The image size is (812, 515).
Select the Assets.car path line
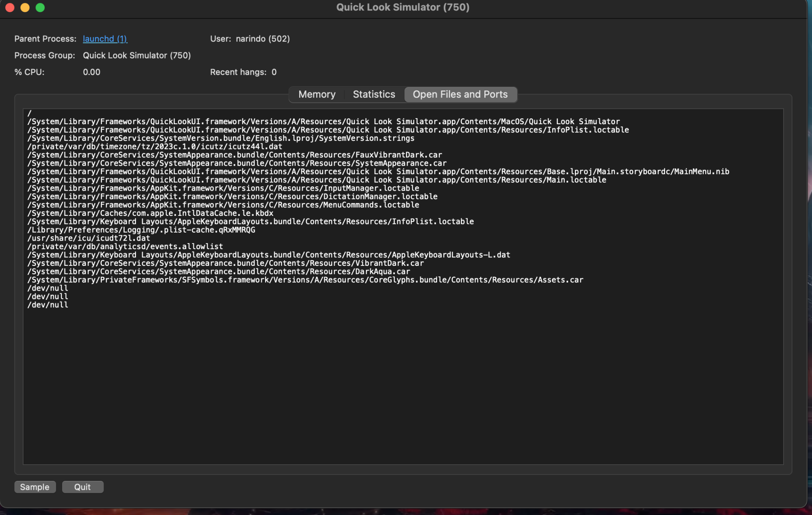(x=305, y=280)
